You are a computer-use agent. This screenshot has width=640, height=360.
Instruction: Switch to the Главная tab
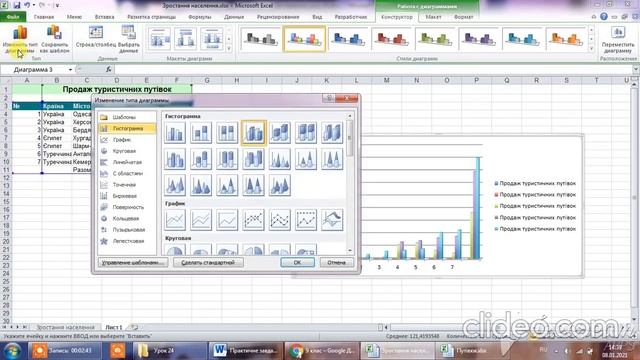[x=44, y=17]
